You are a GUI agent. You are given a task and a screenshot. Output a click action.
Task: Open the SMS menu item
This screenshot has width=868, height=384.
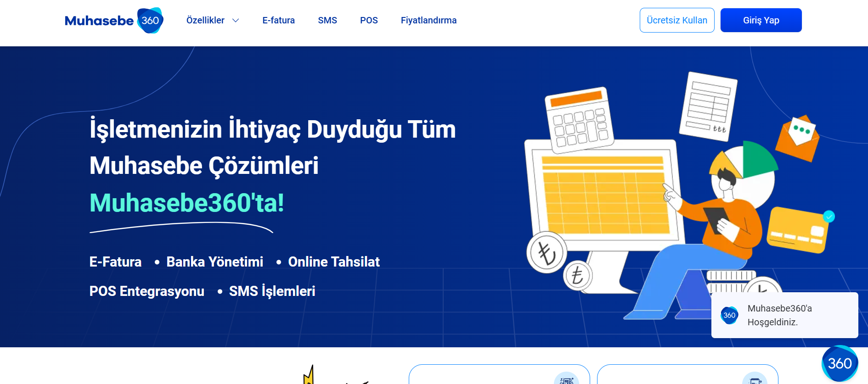point(327,20)
